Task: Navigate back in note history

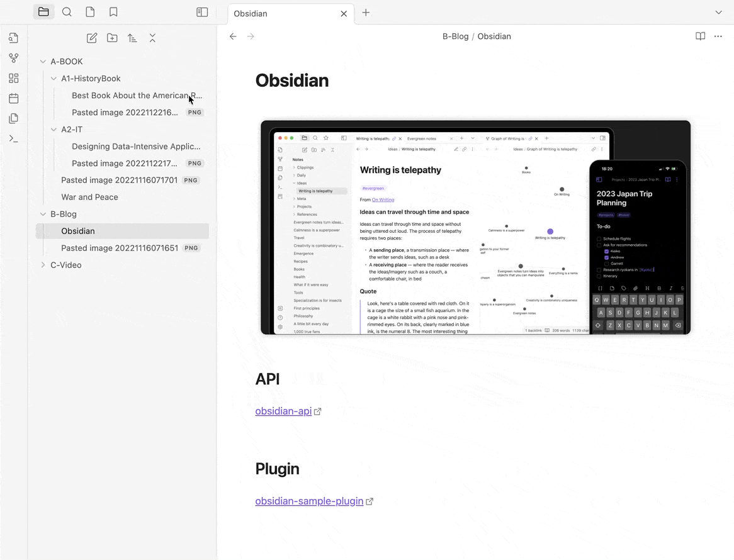Action: [233, 36]
